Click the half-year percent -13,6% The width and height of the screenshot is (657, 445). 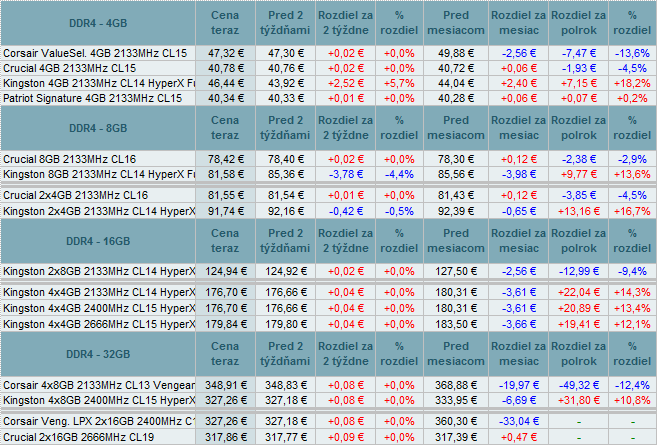click(632, 53)
